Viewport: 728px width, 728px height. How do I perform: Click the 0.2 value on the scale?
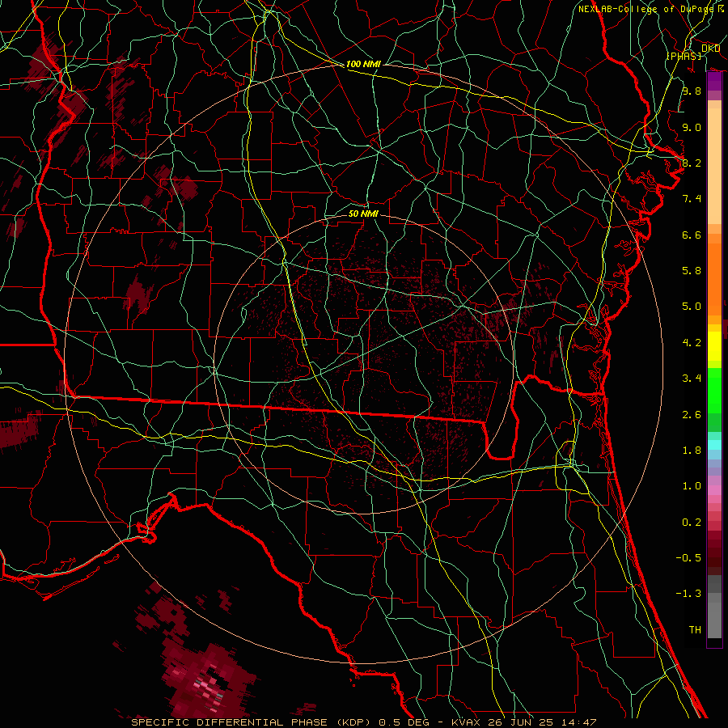[692, 523]
